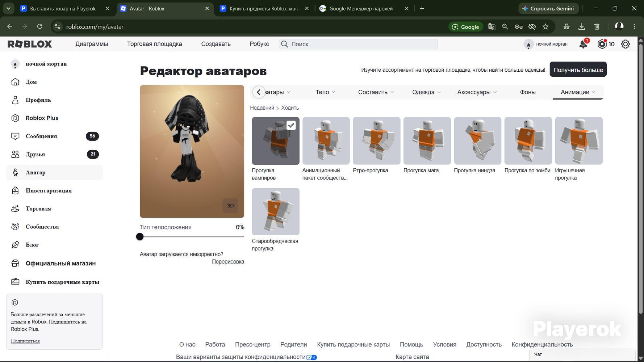Select the Игрушечная прогулка thumbnail
The height and width of the screenshot is (362, 644).
click(x=579, y=141)
